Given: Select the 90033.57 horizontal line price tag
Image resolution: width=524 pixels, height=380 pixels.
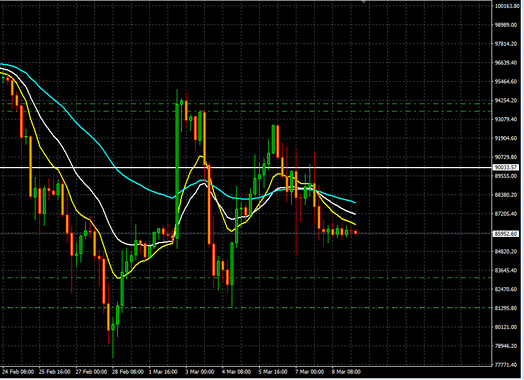Looking at the screenshot, I should click(506, 167).
